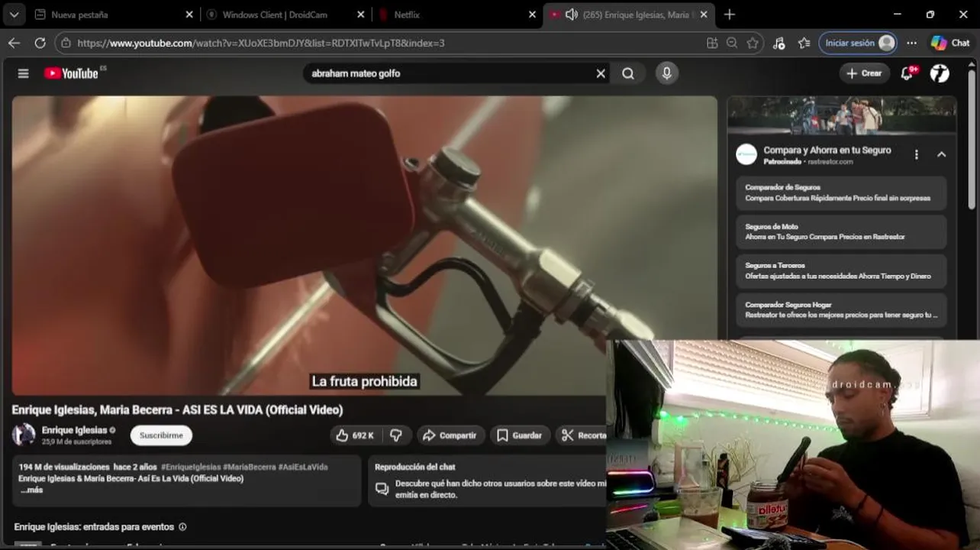The image size is (980, 550).
Task: Open the Seguros de Moto ad link
Action: coord(841,231)
